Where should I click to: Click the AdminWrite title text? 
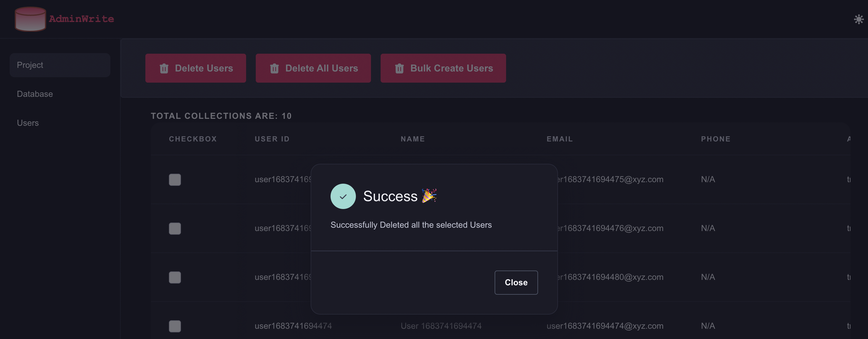coord(81,19)
